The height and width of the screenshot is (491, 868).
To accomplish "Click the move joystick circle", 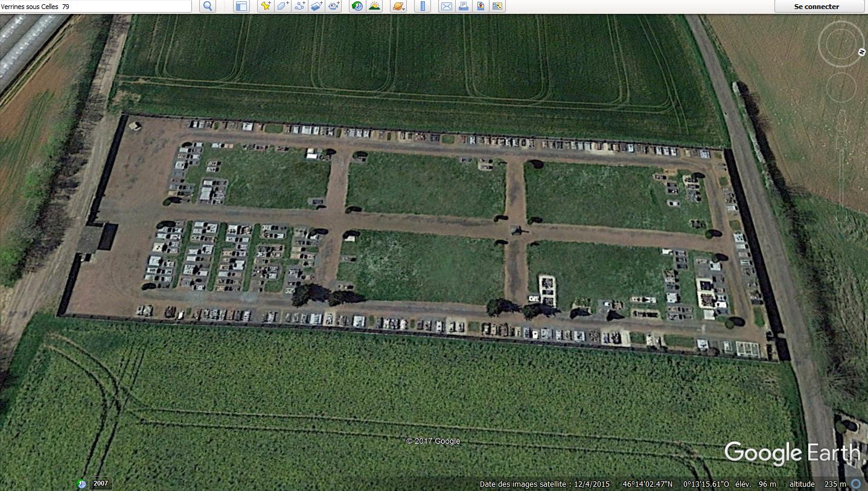I will (x=841, y=87).
